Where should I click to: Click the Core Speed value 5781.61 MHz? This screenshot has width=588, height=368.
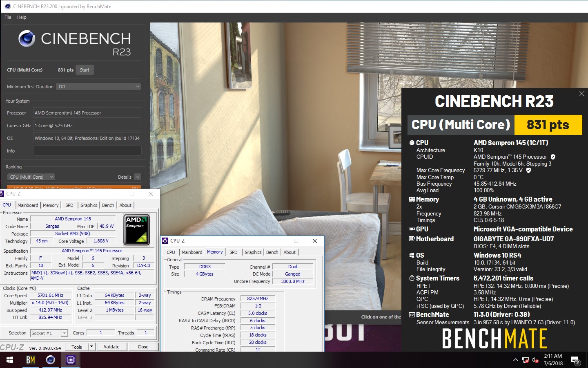(x=50, y=295)
